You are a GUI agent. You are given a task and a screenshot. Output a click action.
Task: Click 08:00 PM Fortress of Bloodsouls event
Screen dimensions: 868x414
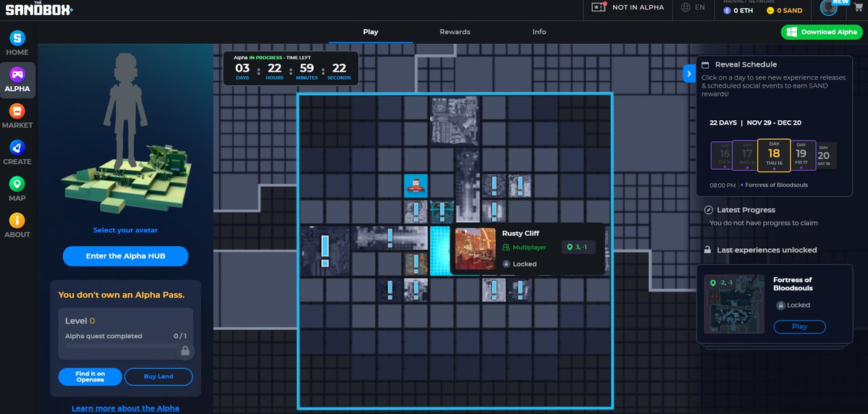tap(760, 185)
